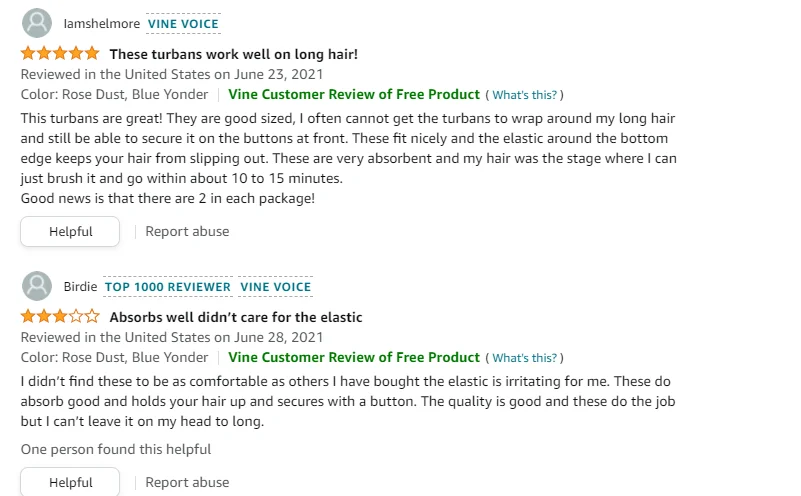This screenshot has height=496, width=801.
Task: Click 'One person found this helpful' text
Action: [x=116, y=450]
